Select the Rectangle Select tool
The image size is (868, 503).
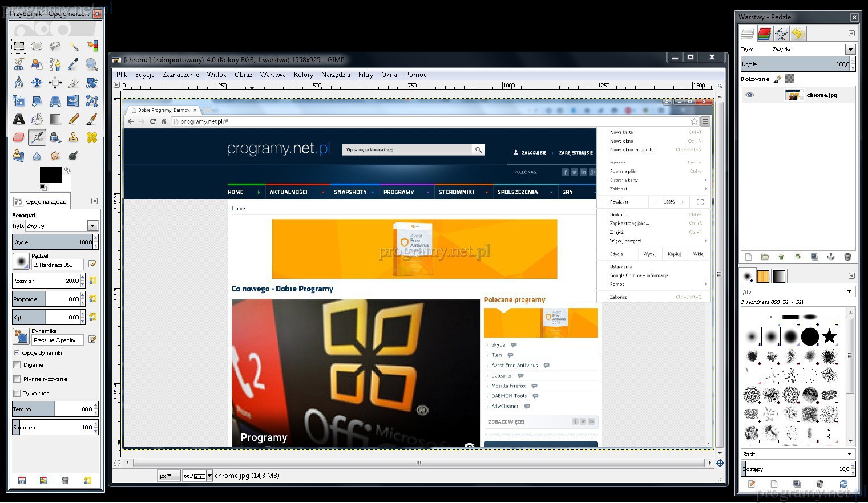(19, 46)
